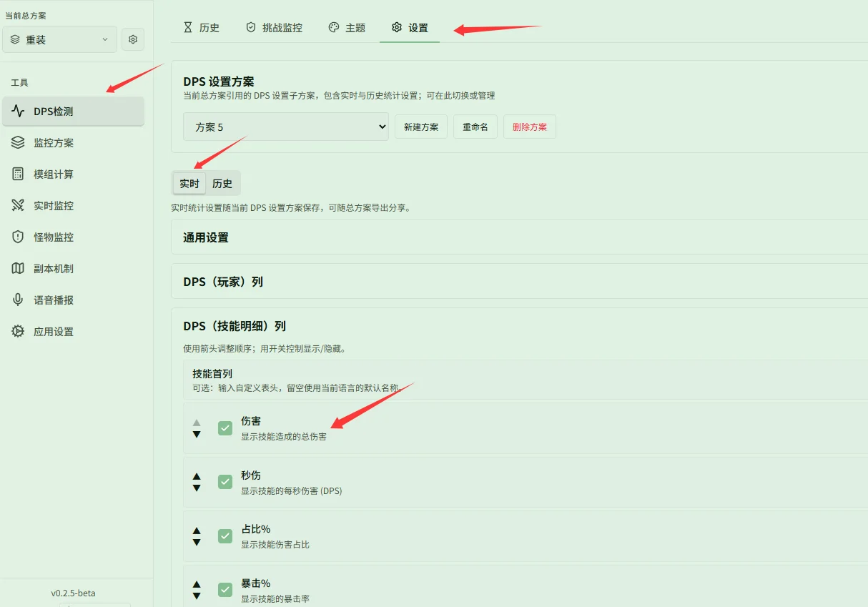Click the 监控方案 layers icon in sidebar
Viewport: 868px width, 607px height.
[x=18, y=143]
